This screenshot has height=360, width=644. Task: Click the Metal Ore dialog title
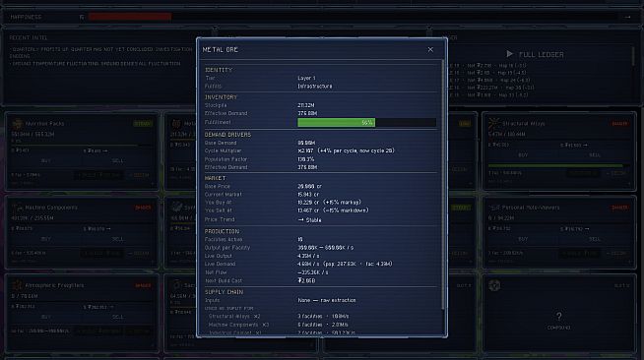click(221, 49)
